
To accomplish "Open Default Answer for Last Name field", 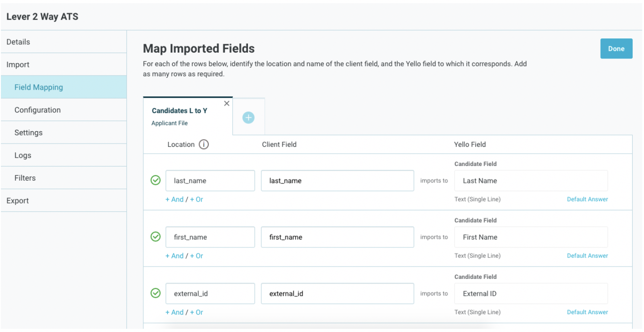I will tap(587, 199).
